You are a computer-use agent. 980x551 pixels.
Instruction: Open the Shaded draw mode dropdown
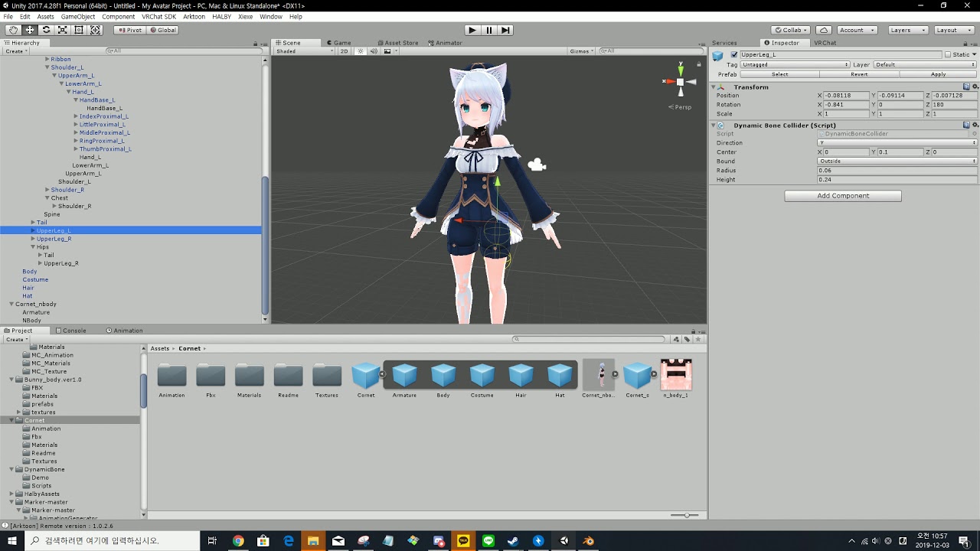click(x=305, y=51)
